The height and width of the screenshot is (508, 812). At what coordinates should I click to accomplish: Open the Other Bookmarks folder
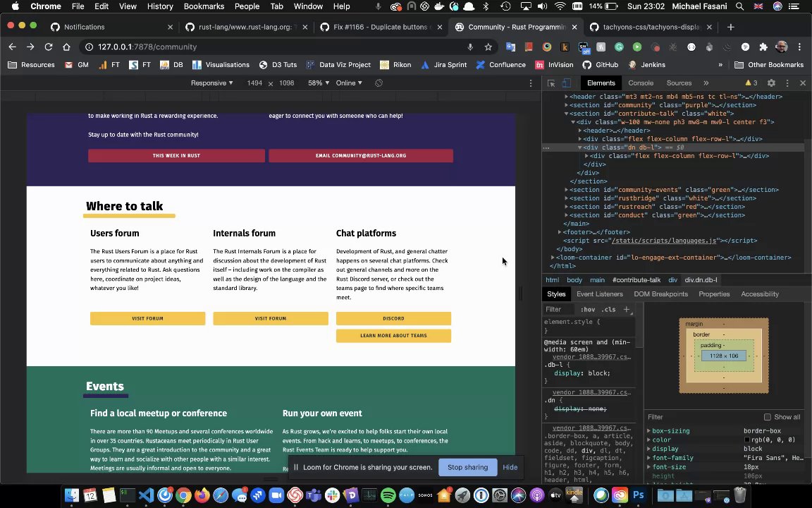click(769, 65)
